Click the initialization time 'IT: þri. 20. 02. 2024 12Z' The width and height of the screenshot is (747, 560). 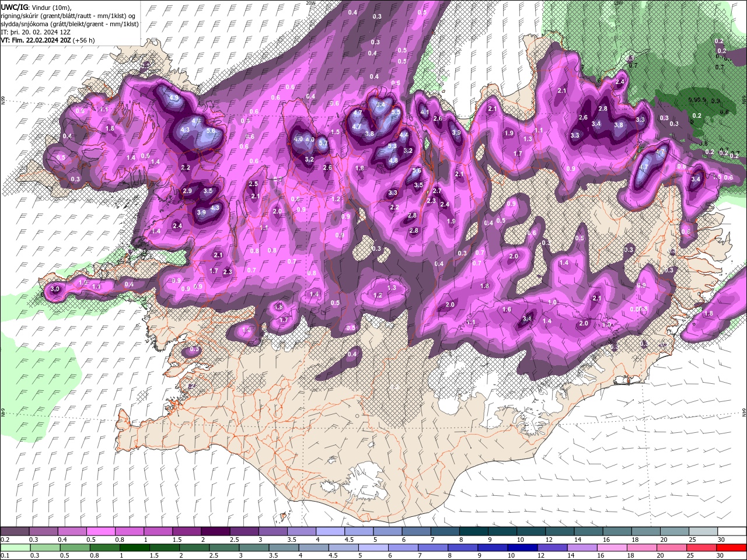[36, 32]
